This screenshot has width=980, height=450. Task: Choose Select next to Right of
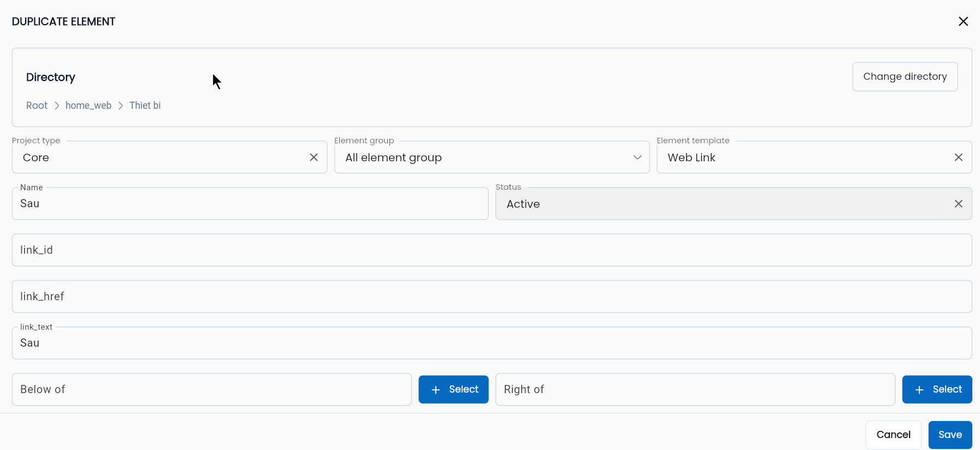(937, 389)
